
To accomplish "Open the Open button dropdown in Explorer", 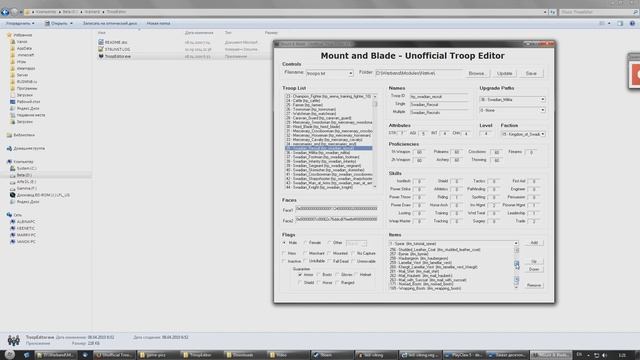I will [x=71, y=23].
